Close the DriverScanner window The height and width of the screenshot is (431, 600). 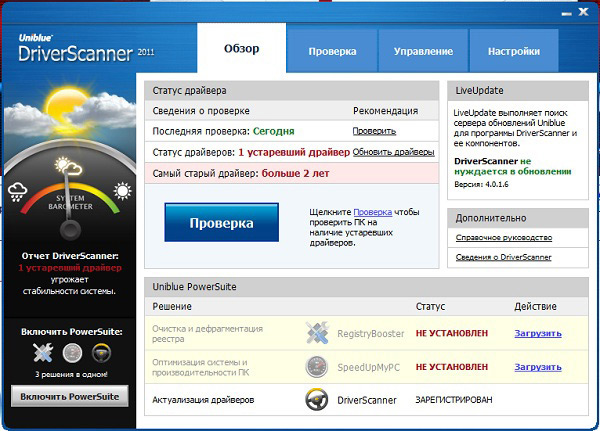(583, 12)
